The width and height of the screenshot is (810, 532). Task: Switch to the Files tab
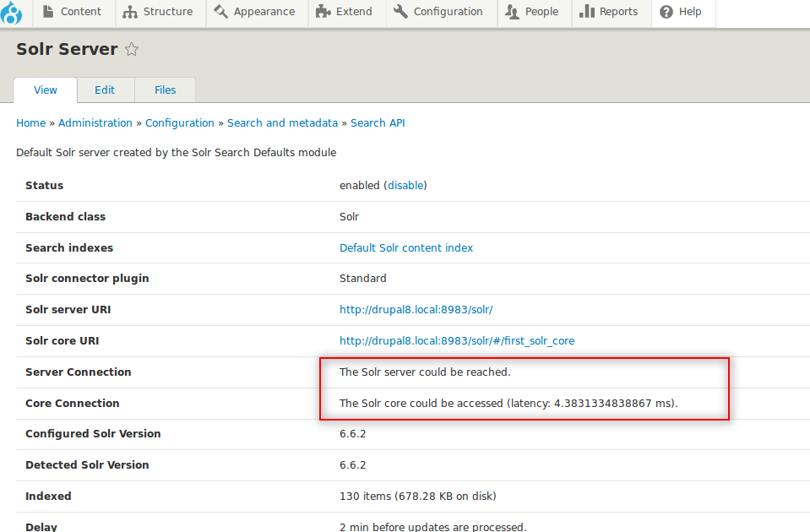tap(166, 90)
